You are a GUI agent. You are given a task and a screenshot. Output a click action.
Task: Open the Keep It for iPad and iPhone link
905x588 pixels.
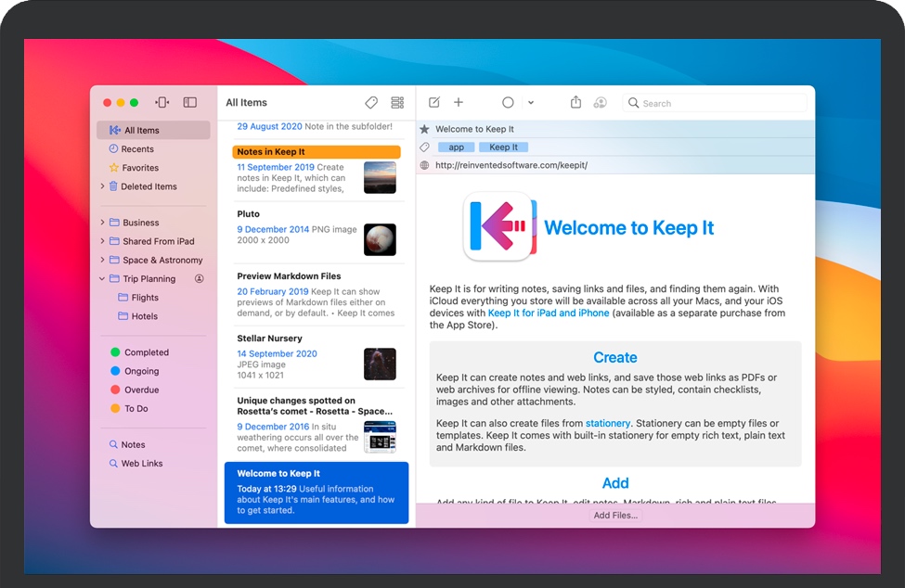(x=549, y=313)
